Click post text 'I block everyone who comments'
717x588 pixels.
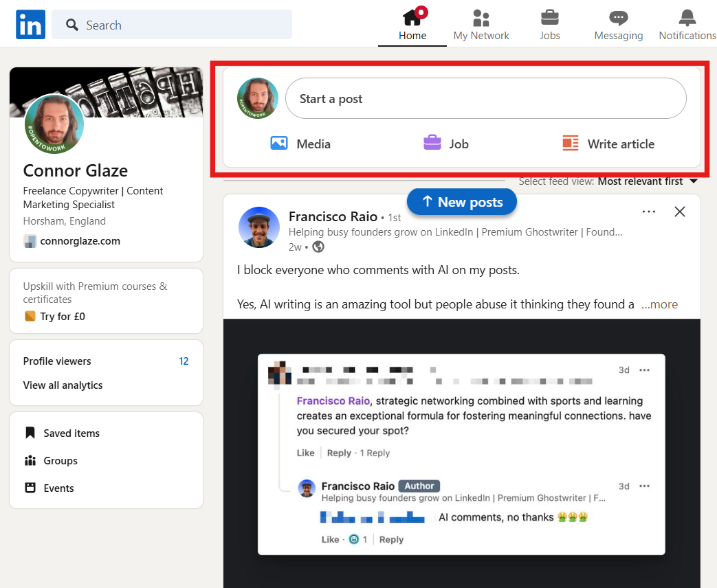378,270
